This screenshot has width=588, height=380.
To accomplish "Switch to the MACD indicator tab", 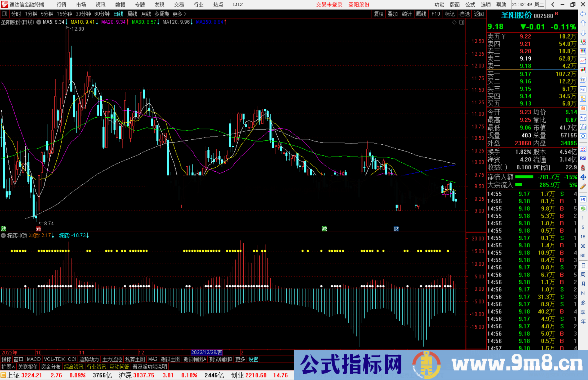I will (33, 359).
